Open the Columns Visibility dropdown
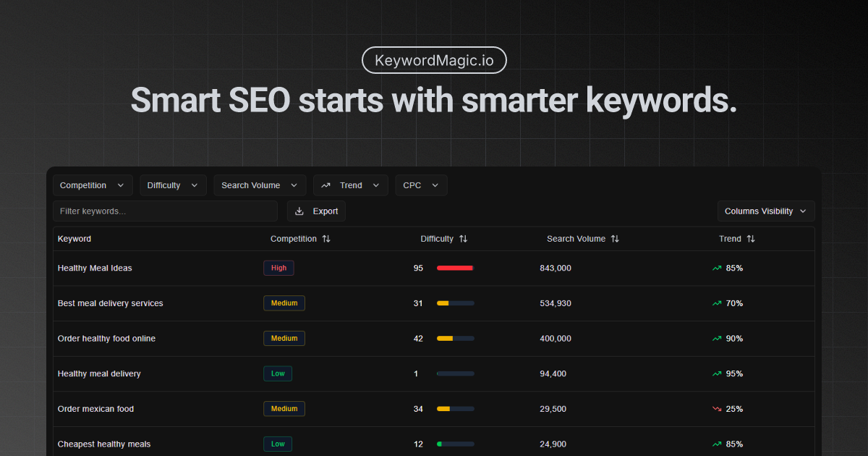 766,211
